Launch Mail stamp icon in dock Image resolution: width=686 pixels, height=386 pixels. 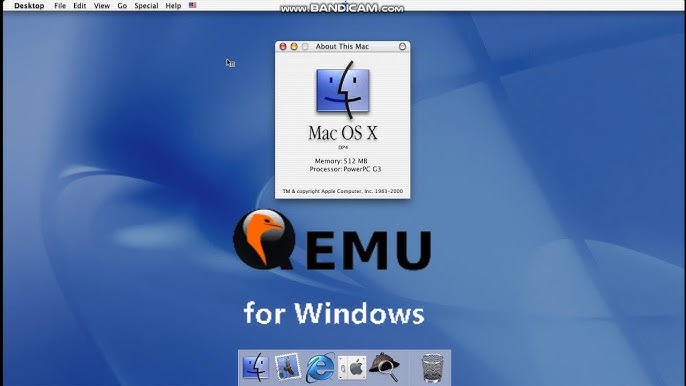(287, 367)
